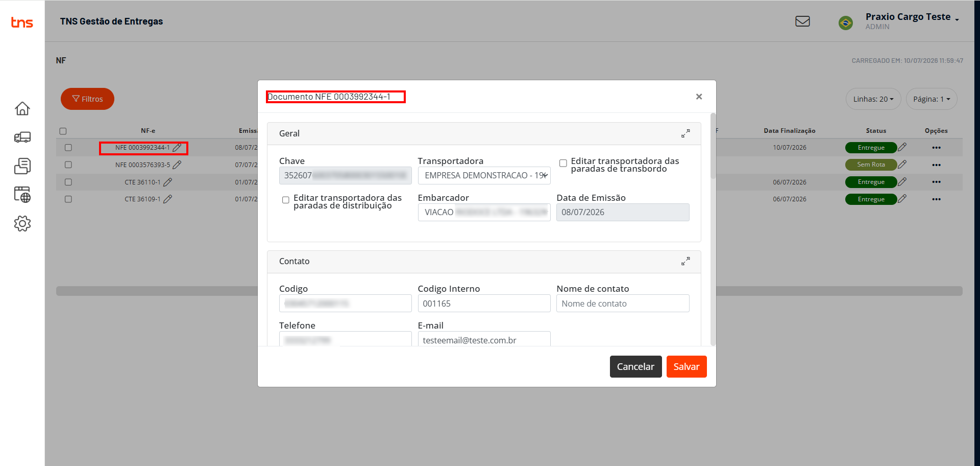980x466 pixels.
Task: Open the globe table sidebar icon
Action: point(22,195)
